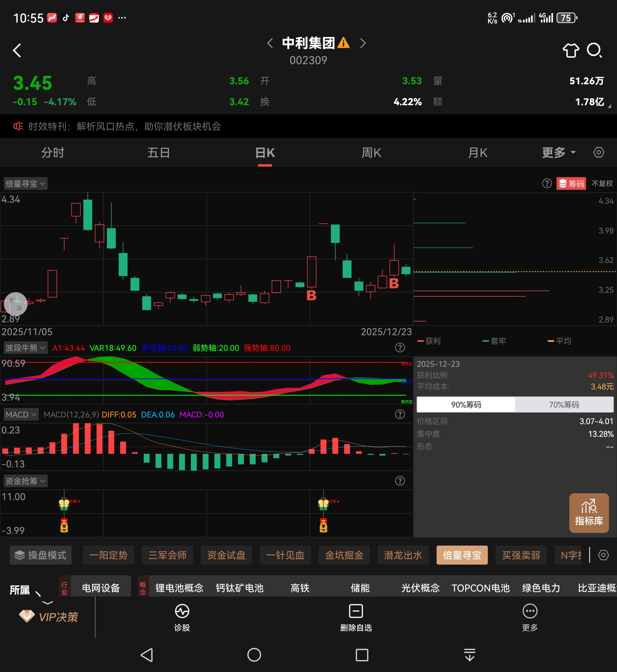
Task: Open the 指标库 indicator library button
Action: [589, 513]
